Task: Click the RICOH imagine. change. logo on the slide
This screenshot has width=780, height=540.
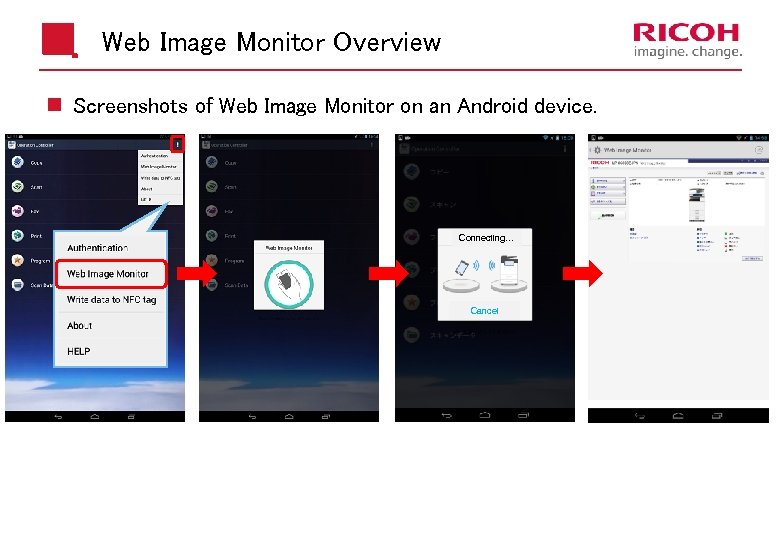Action: [687, 40]
